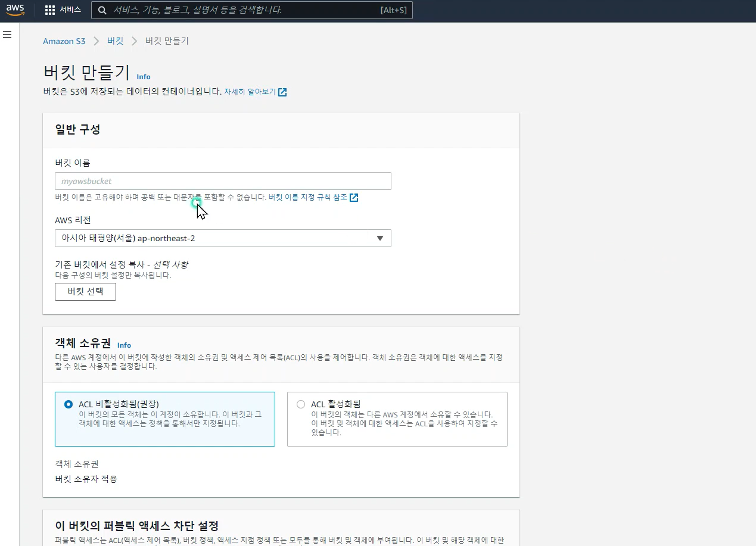Click the AWS logo home icon
Screen dimensions: 756x546
click(16, 10)
